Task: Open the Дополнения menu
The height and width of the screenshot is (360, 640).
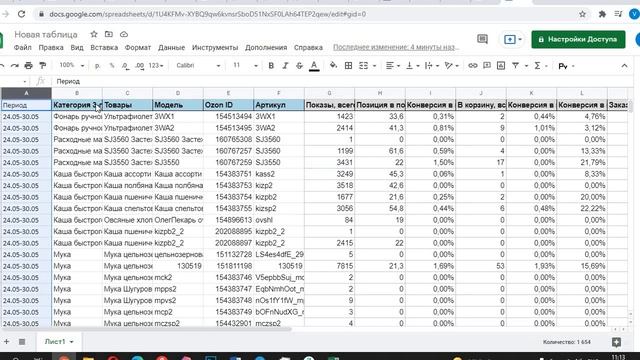Action: (x=266, y=47)
